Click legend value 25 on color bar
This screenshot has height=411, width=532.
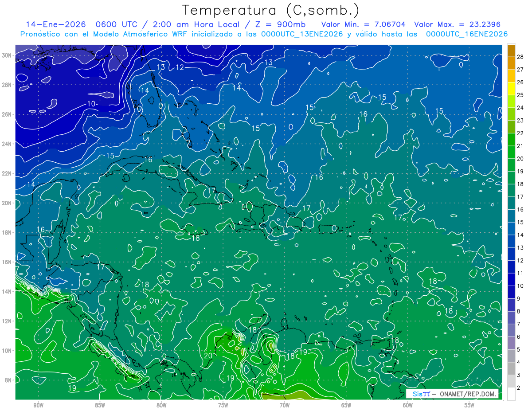point(520,95)
